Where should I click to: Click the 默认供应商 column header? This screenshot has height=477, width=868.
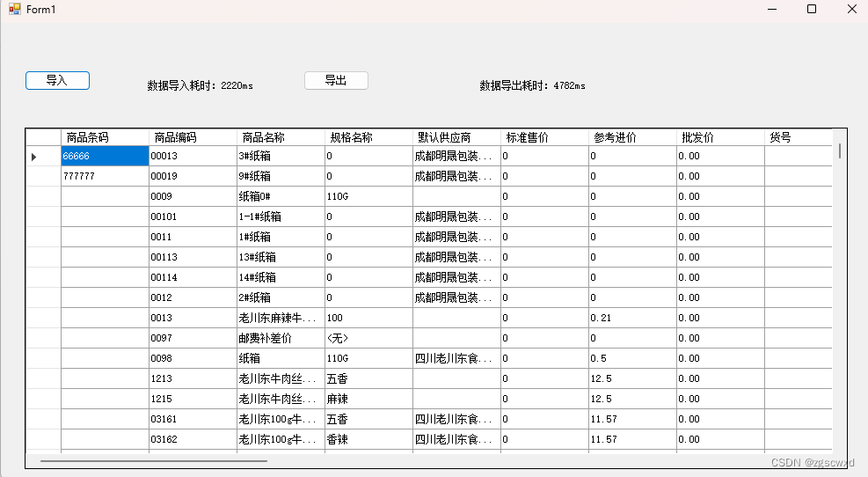coord(456,137)
